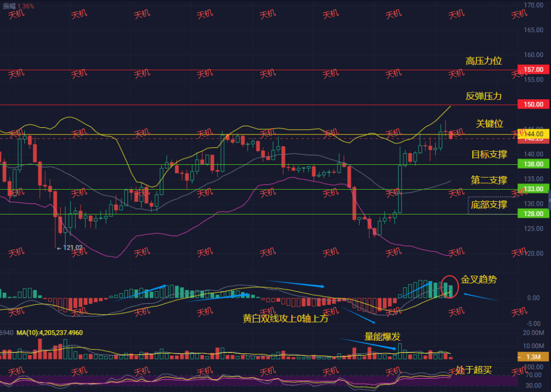
Task: Click the 157.00 red price tag
Action: (x=533, y=69)
